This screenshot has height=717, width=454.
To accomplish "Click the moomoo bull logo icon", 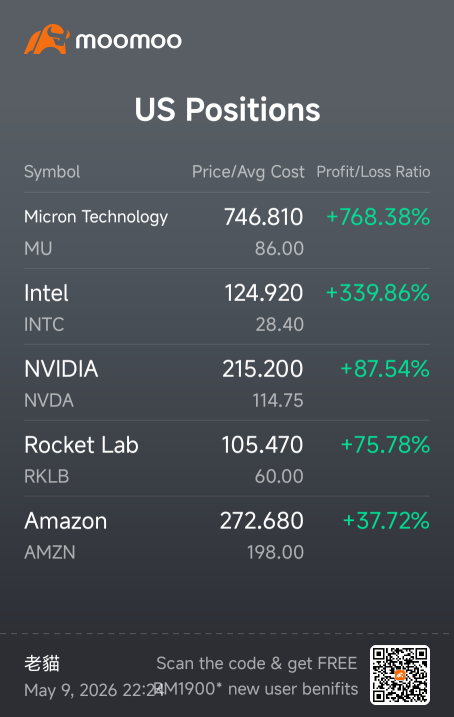I will (x=47, y=39).
